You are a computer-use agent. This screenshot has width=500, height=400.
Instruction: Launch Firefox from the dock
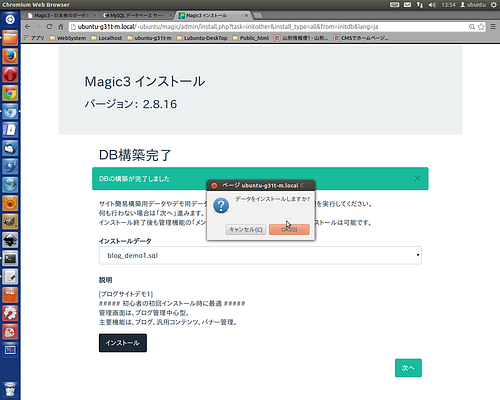click(x=10, y=56)
